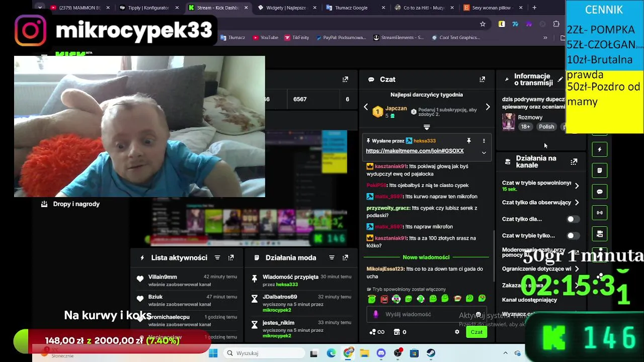Open emoji picker in message field
Image resolution: width=644 pixels, height=362 pixels.
(478, 315)
